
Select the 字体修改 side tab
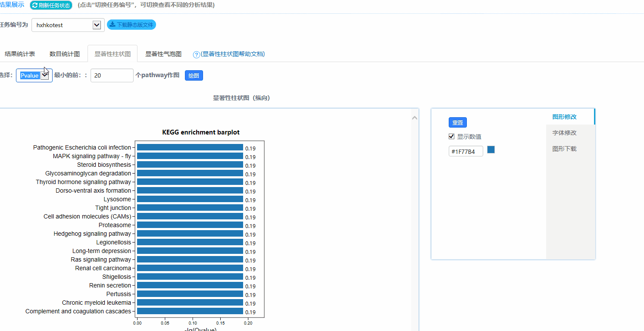coord(565,133)
